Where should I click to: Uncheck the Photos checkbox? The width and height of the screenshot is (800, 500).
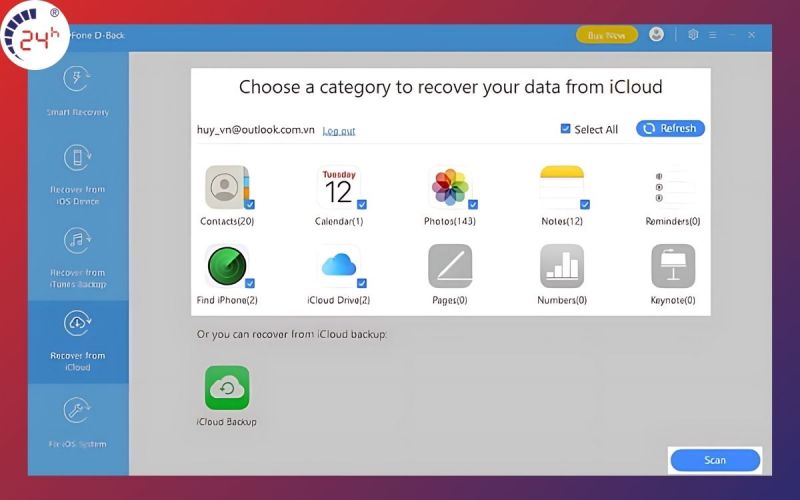(473, 205)
